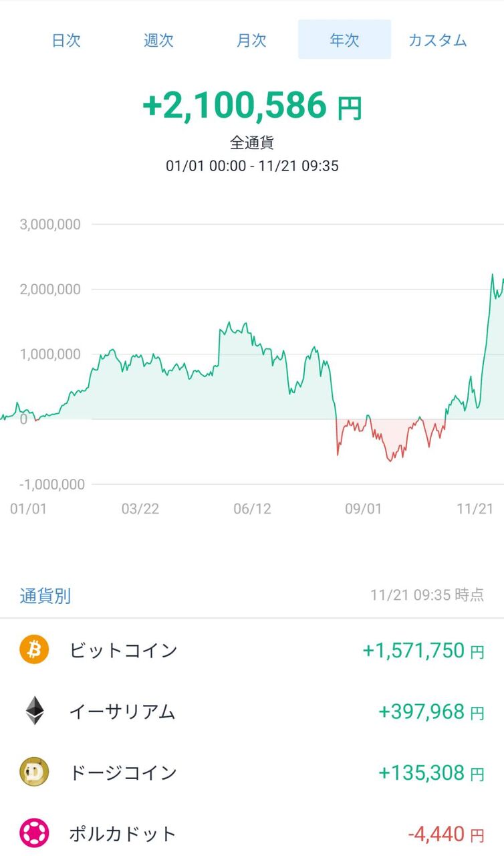Viewport: 504px width, 856px height.
Task: Tap the +2,100,586 円 total profit figure
Action: tap(252, 106)
